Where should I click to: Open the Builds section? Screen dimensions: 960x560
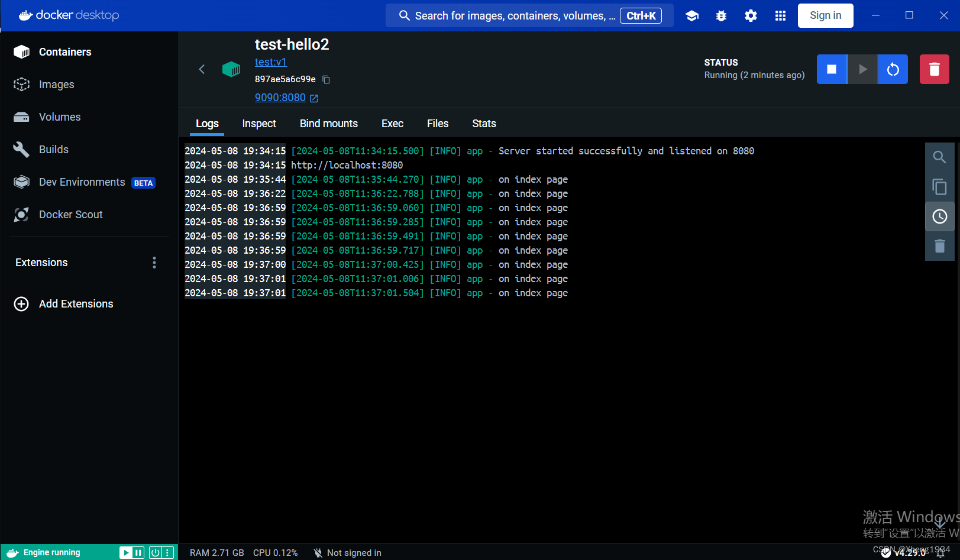pyautogui.click(x=53, y=149)
